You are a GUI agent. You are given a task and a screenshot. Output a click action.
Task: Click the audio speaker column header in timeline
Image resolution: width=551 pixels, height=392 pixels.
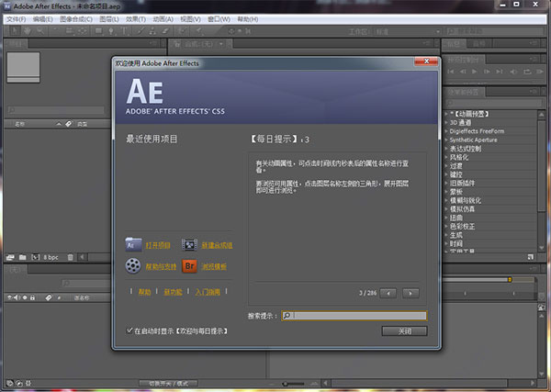tap(17, 297)
